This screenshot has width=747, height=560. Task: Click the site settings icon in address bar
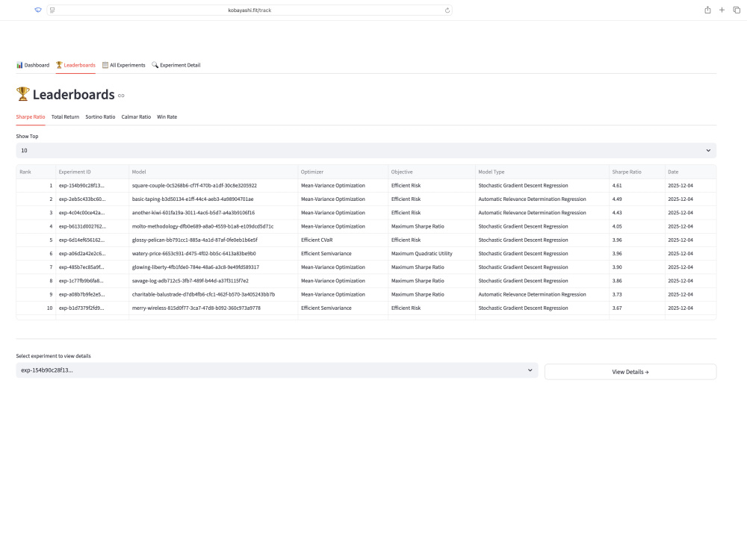(52, 10)
